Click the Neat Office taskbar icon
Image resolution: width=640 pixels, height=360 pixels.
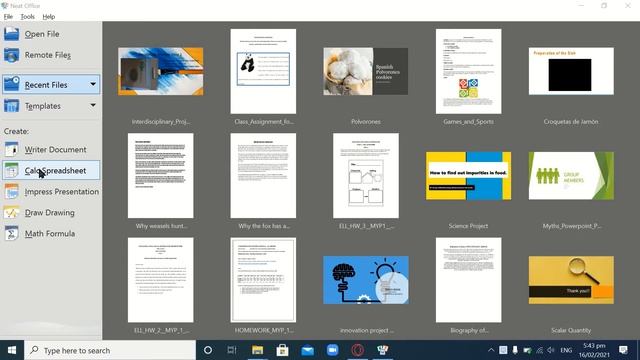pos(382,350)
